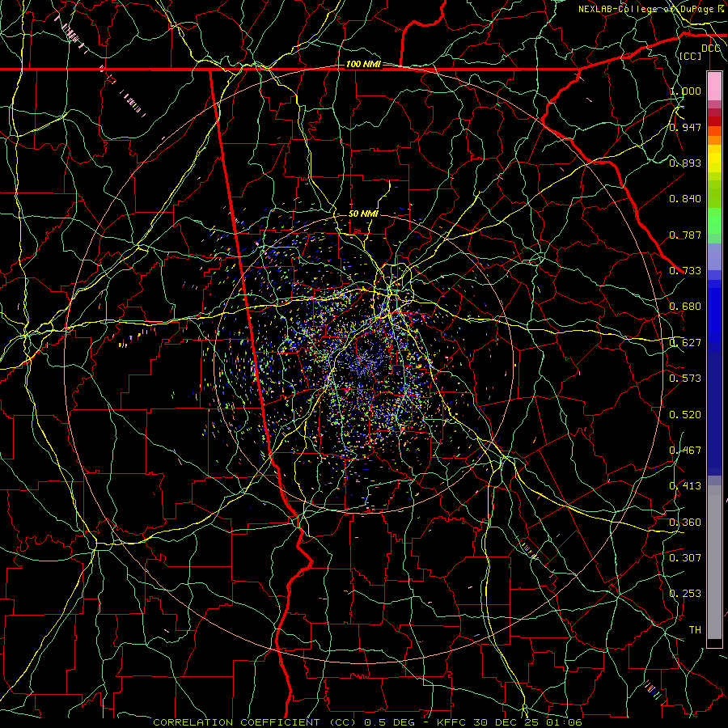Image resolution: width=728 pixels, height=728 pixels.
Task: Select the 0.733 legend value
Action: 685,270
